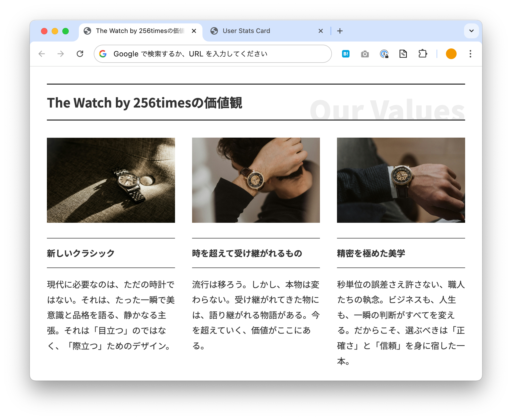Screen dimensions: 512x420
Task: Close the User Stats Card tab
Action: 321,31
